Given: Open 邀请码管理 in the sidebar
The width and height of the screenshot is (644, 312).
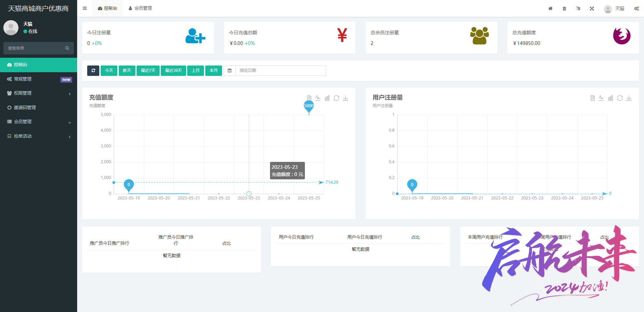Looking at the screenshot, I should click(39, 108).
